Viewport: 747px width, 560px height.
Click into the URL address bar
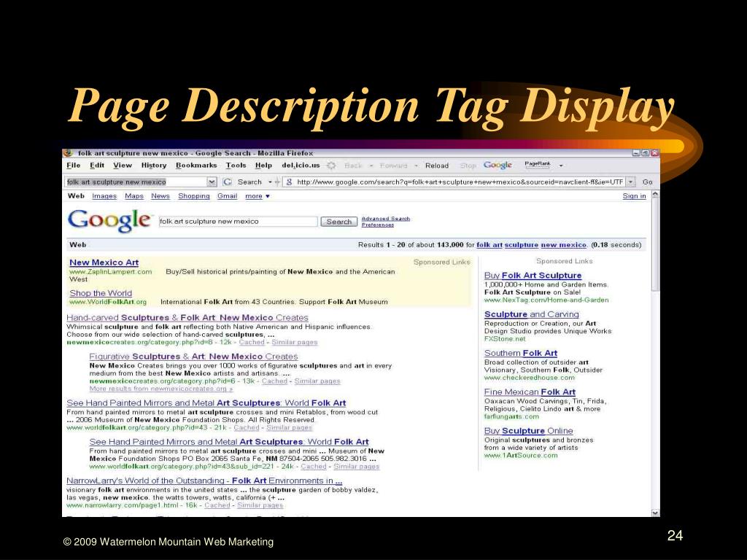tap(460, 182)
